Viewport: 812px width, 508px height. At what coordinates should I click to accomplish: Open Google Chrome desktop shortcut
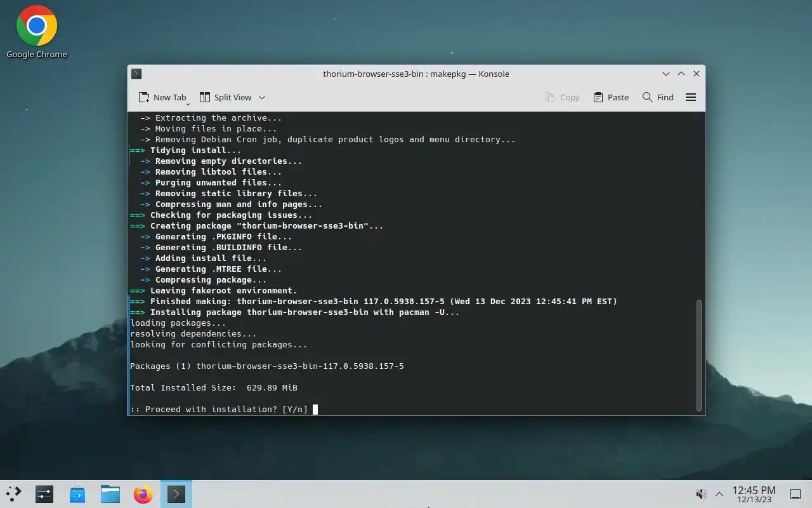[x=37, y=32]
